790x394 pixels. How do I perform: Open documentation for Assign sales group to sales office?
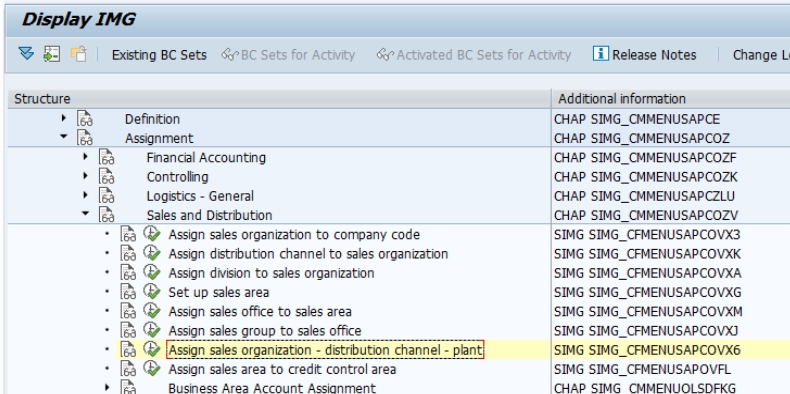click(128, 330)
